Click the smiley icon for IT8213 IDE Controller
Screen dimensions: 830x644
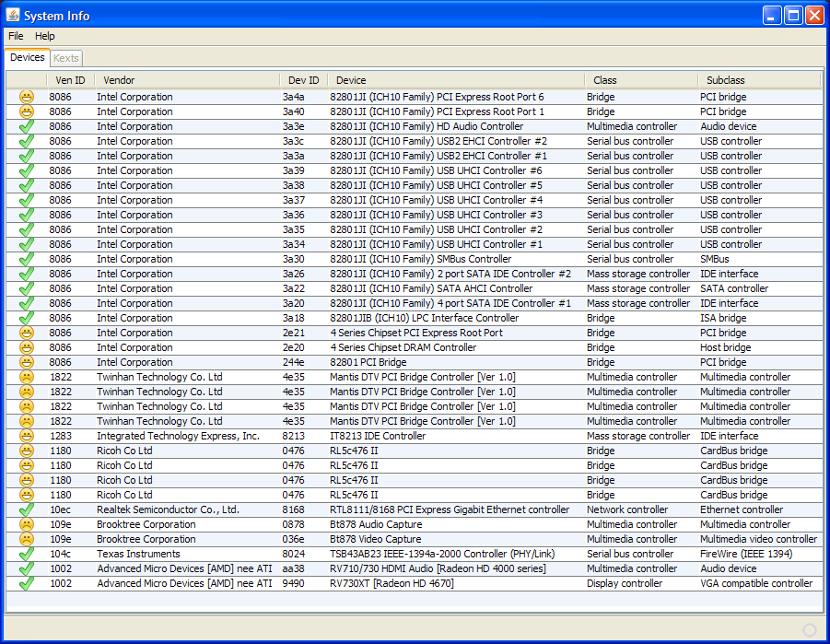(x=27, y=436)
